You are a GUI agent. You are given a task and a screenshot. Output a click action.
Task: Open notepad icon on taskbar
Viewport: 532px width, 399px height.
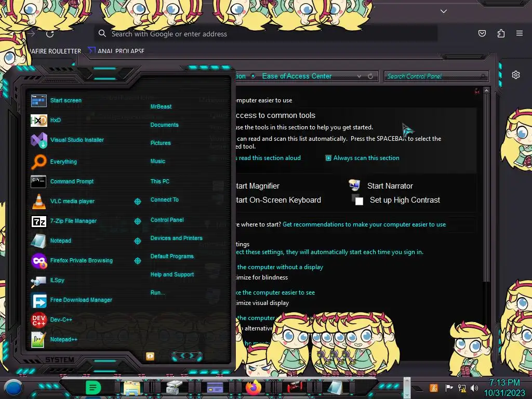[x=335, y=388]
